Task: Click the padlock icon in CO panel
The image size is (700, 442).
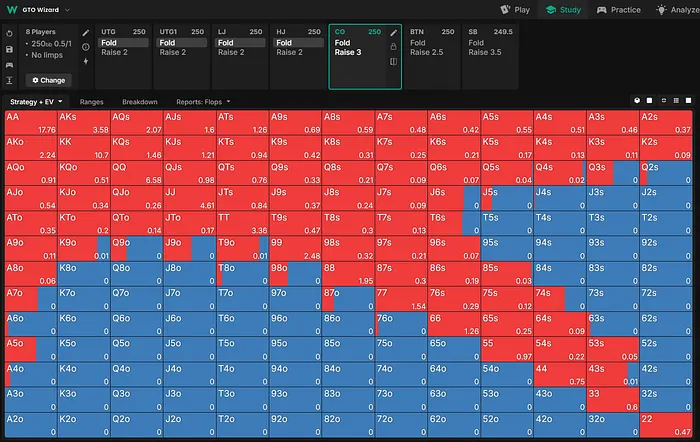Action: 393,47
